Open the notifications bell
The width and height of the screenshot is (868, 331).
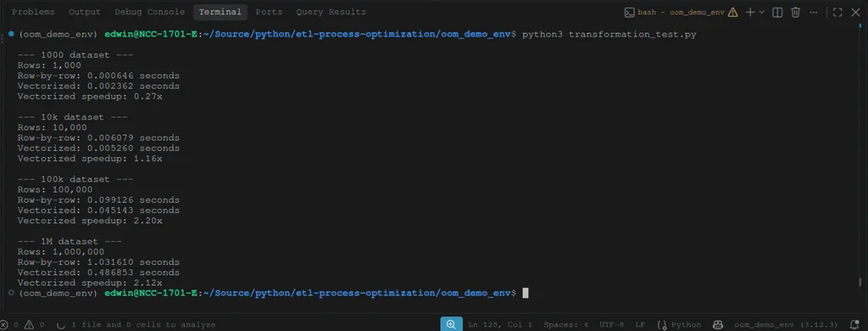click(x=854, y=325)
